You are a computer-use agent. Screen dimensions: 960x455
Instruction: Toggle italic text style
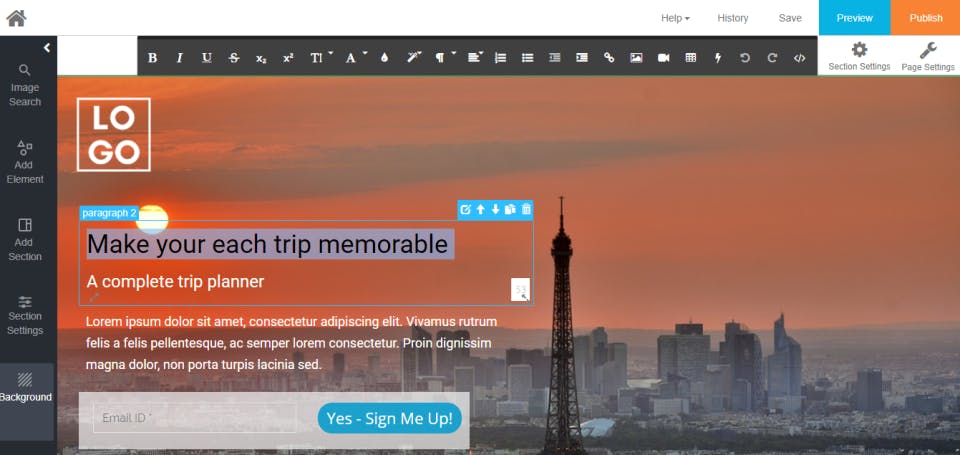tap(179, 58)
